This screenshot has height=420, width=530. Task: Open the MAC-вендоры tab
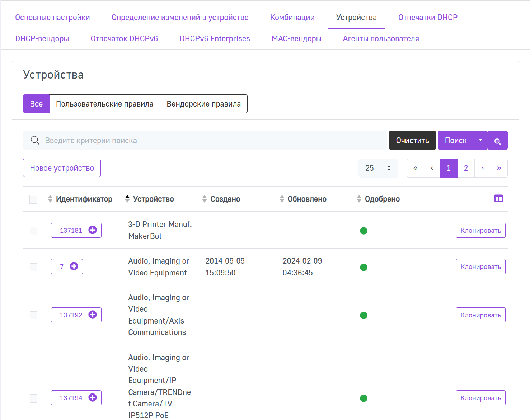[x=296, y=39]
